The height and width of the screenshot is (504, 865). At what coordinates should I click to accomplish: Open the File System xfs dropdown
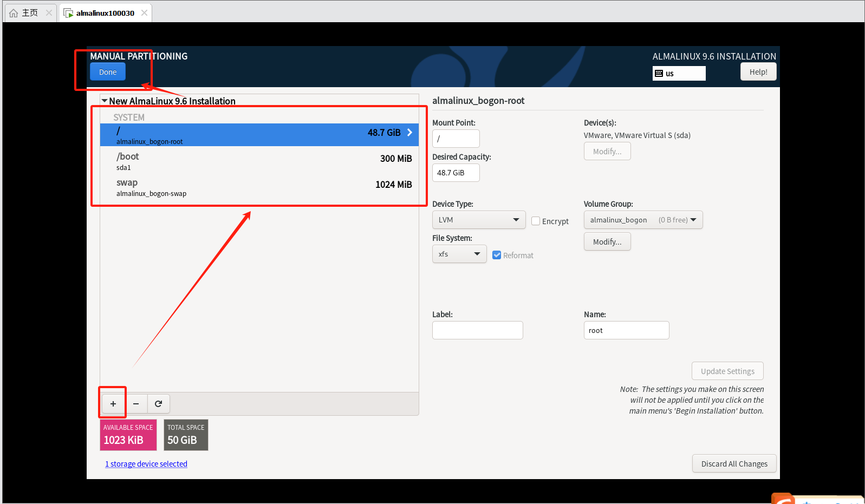pos(459,254)
